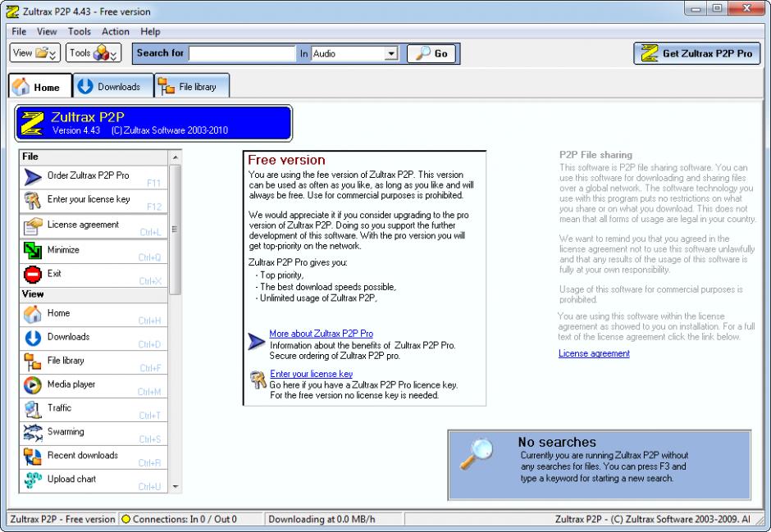Click Downloading at 0.0 MB/h status text
Viewport: 771px width, 532px height.
pyautogui.click(x=322, y=519)
